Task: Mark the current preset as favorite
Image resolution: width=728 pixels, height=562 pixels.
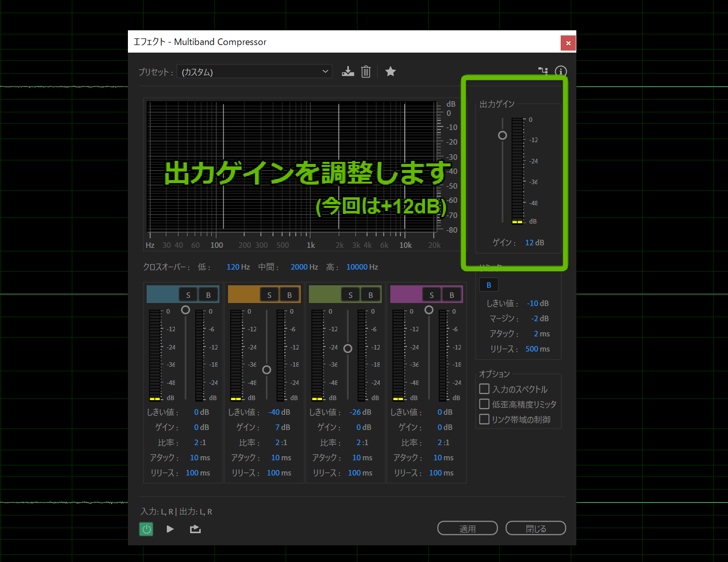Action: coord(390,71)
